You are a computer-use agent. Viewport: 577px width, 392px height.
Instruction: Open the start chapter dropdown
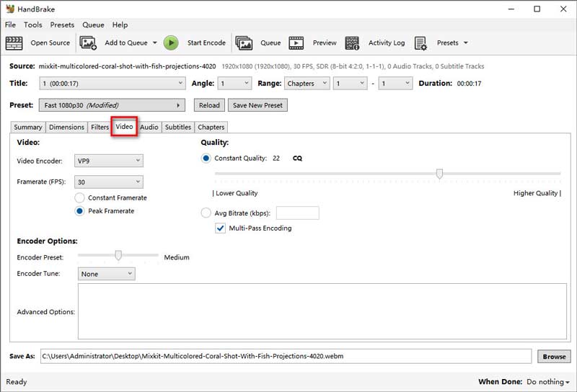pos(350,84)
